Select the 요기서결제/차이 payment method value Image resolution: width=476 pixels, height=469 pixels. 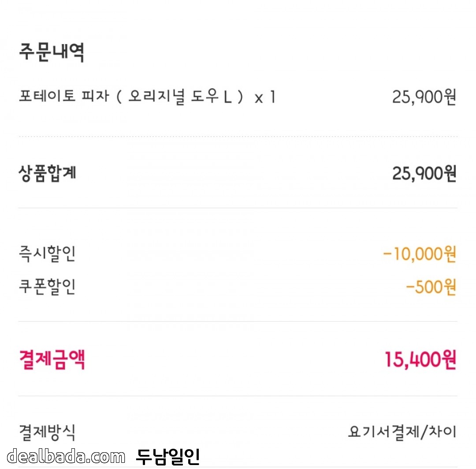(x=402, y=432)
